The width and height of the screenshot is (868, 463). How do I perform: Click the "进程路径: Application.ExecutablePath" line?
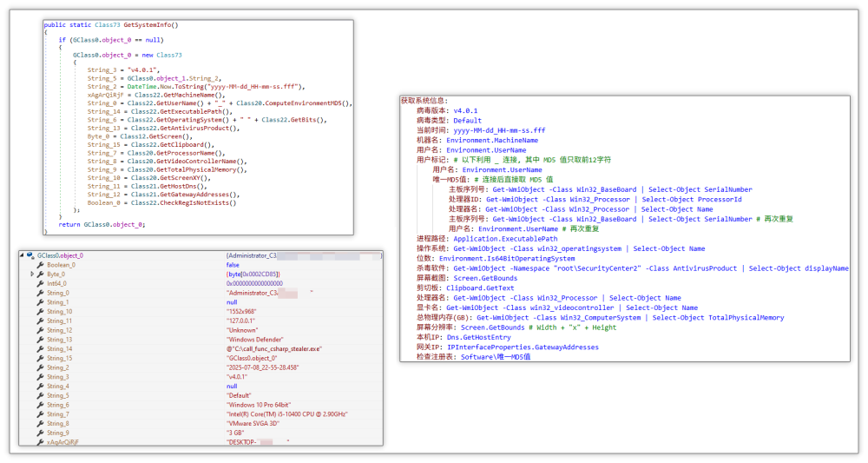(487, 239)
